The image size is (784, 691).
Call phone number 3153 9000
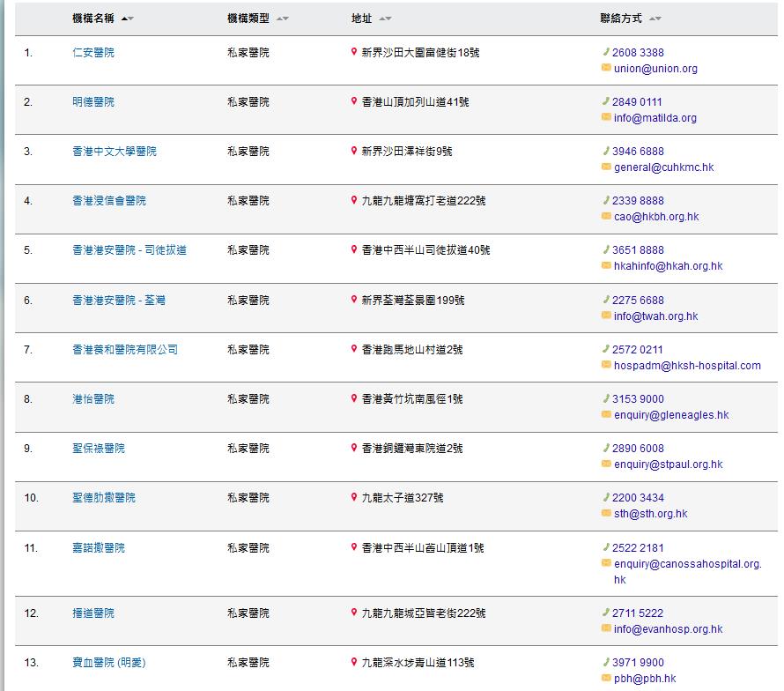tap(638, 399)
